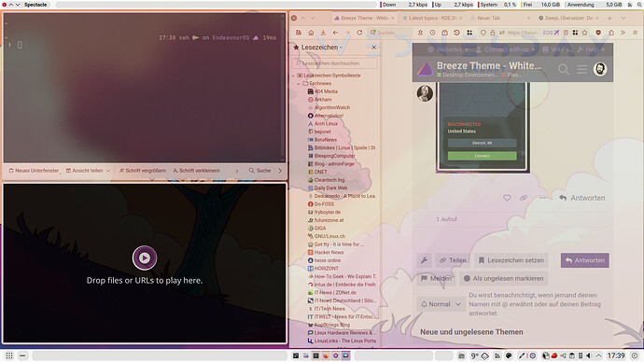Copy post link via chain icon
This screenshot has width=644, height=362.
(x=524, y=198)
